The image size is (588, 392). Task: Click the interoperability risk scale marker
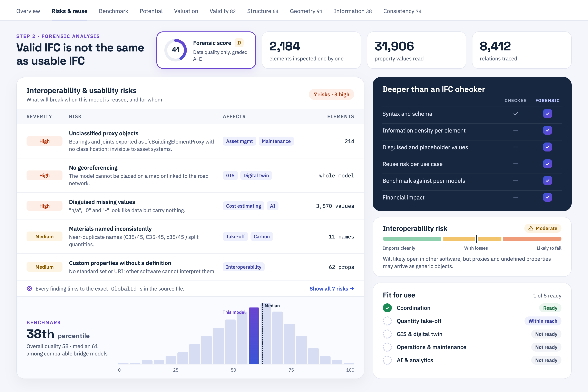point(477,239)
